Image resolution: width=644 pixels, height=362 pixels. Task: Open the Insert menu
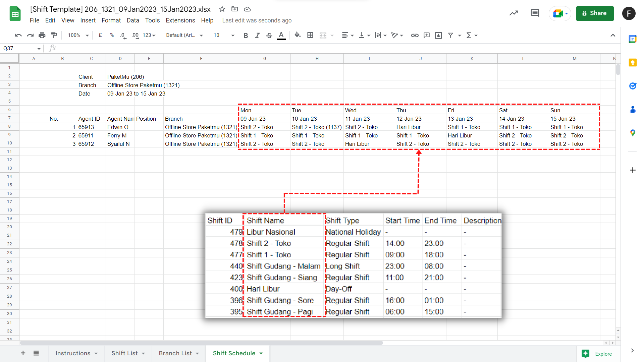[88, 20]
